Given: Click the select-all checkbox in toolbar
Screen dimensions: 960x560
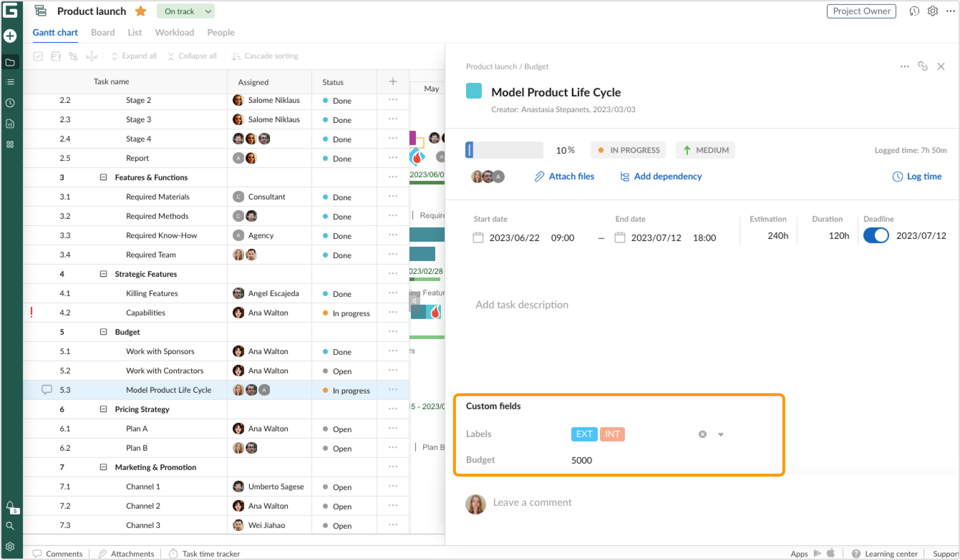Looking at the screenshot, I should tap(38, 56).
